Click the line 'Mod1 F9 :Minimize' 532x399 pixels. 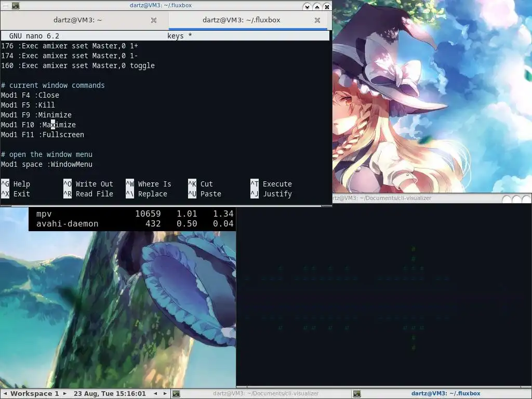36,115
